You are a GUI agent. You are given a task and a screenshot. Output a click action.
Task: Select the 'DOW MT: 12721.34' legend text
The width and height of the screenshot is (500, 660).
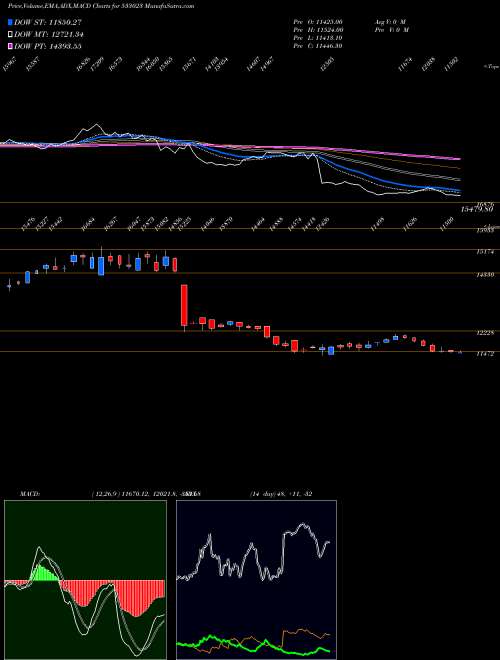(48, 34)
